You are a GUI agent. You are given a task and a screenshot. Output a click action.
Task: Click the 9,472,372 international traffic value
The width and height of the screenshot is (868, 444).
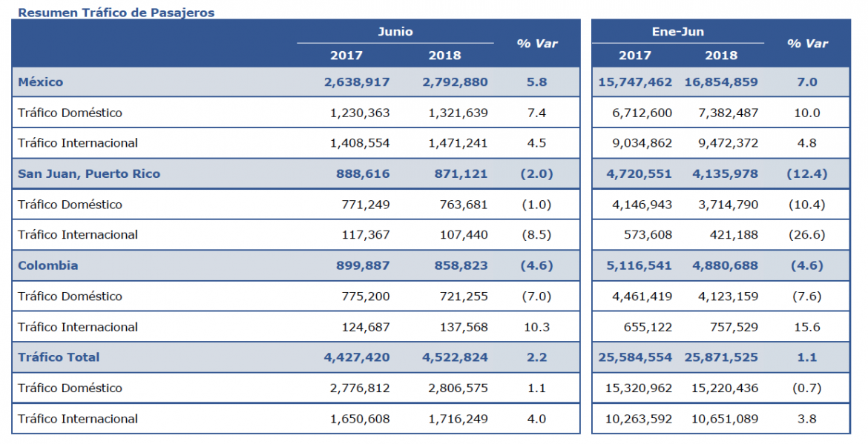728,143
